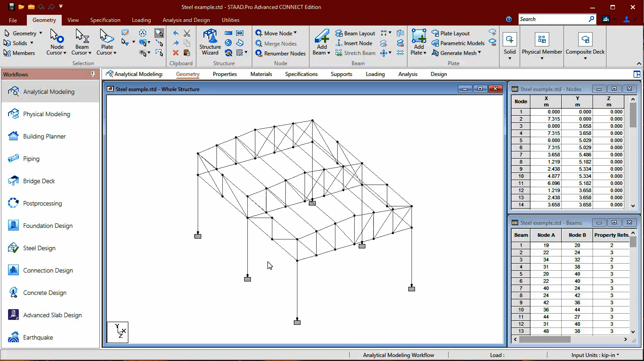Switch to the Materials page
Viewport: 644px width, 361px height.
click(x=261, y=74)
